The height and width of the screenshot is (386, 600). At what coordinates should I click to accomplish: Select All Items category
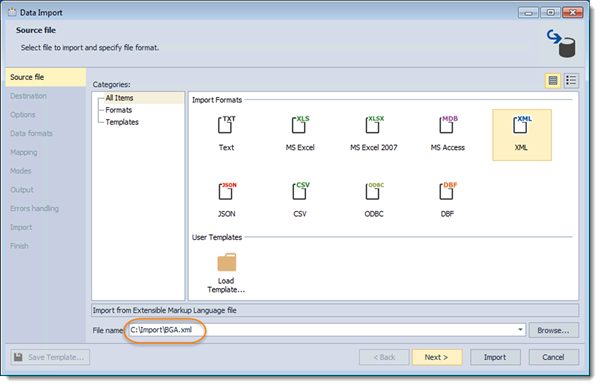pos(119,98)
